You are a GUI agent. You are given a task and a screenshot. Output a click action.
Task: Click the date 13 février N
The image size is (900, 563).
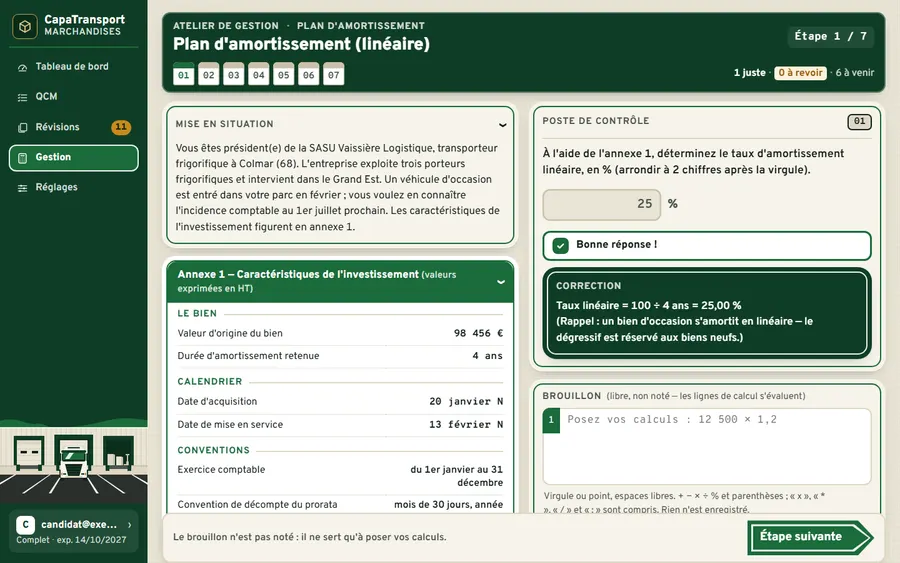(x=466, y=425)
